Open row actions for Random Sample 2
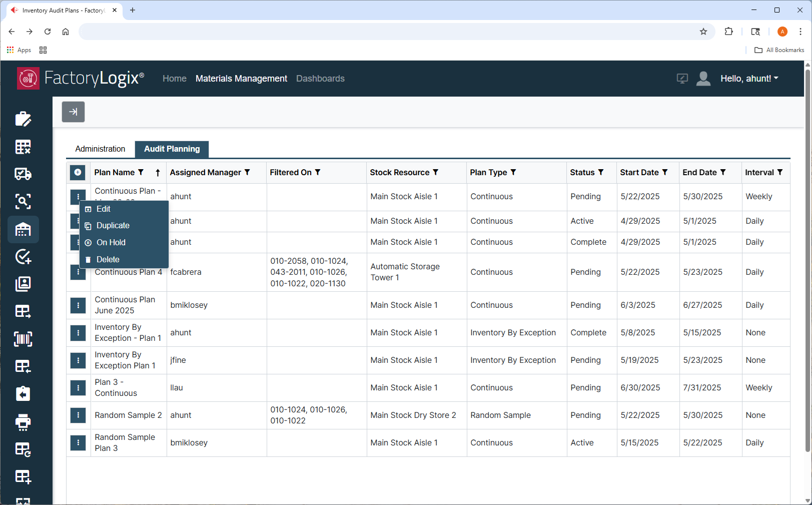This screenshot has width=812, height=505. click(x=78, y=415)
